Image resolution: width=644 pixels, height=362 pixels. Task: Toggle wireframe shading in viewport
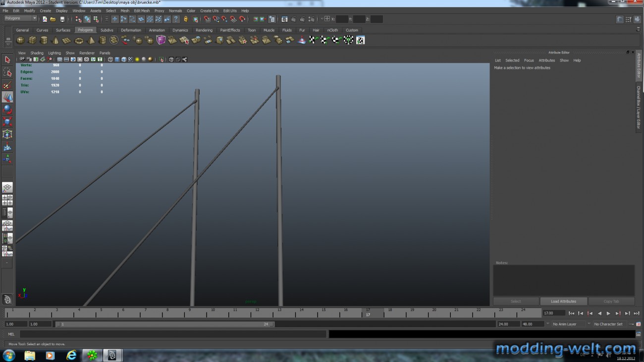pos(110,59)
